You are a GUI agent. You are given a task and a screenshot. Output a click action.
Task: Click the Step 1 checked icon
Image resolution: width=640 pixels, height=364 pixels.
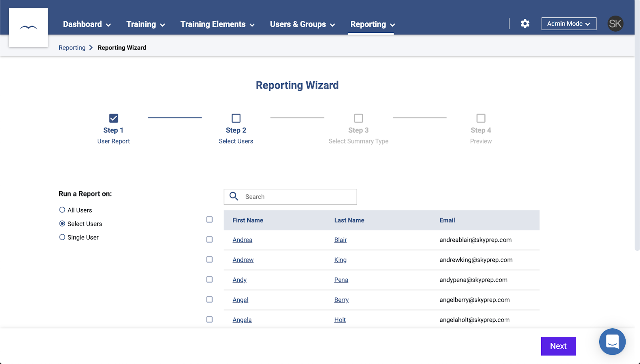[114, 118]
